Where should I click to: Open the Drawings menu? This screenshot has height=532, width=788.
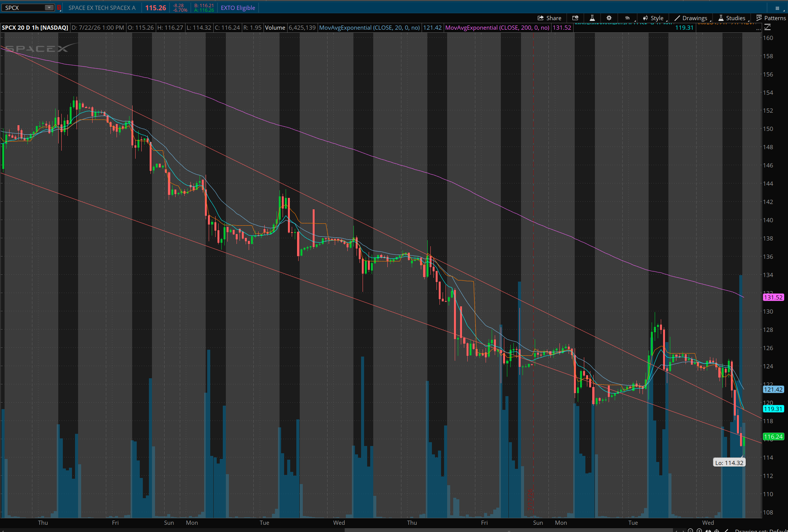[x=691, y=18]
